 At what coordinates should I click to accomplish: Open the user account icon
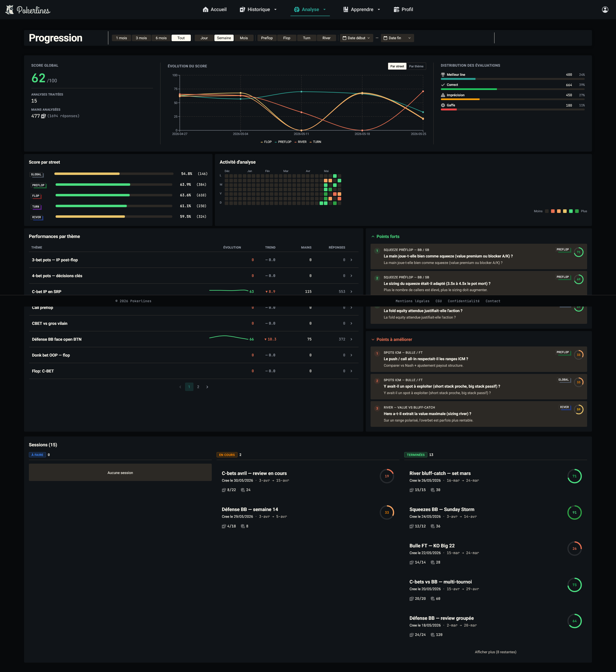tap(605, 10)
